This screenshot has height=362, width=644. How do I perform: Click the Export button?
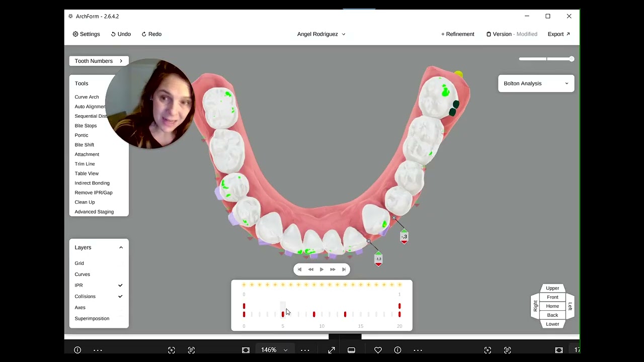tap(558, 34)
